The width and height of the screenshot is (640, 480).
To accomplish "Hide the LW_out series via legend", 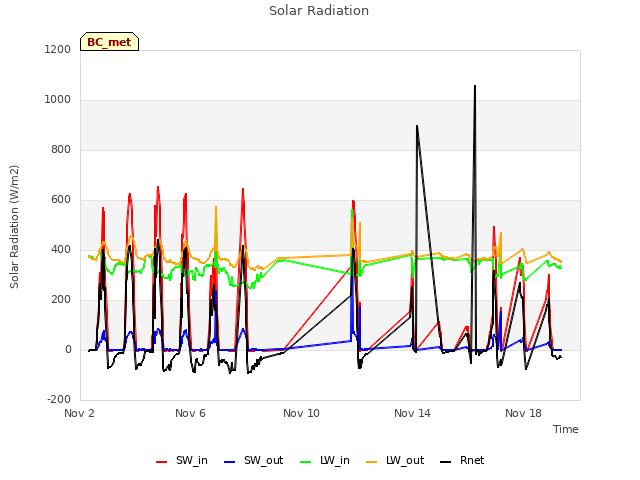I will click(x=395, y=460).
